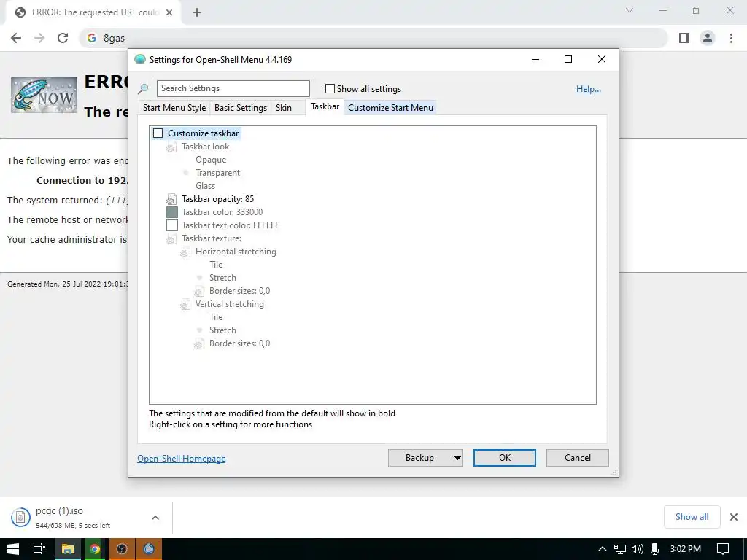The width and height of the screenshot is (747, 560).
Task: Click icon beside vertical Border sizes: 0,0
Action: point(198,344)
